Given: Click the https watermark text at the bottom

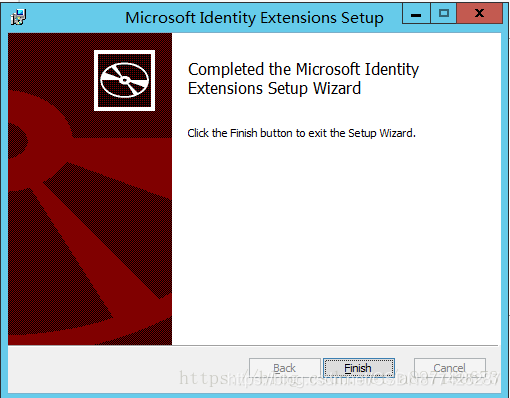Looking at the screenshot, I should pyautogui.click(x=338, y=379).
